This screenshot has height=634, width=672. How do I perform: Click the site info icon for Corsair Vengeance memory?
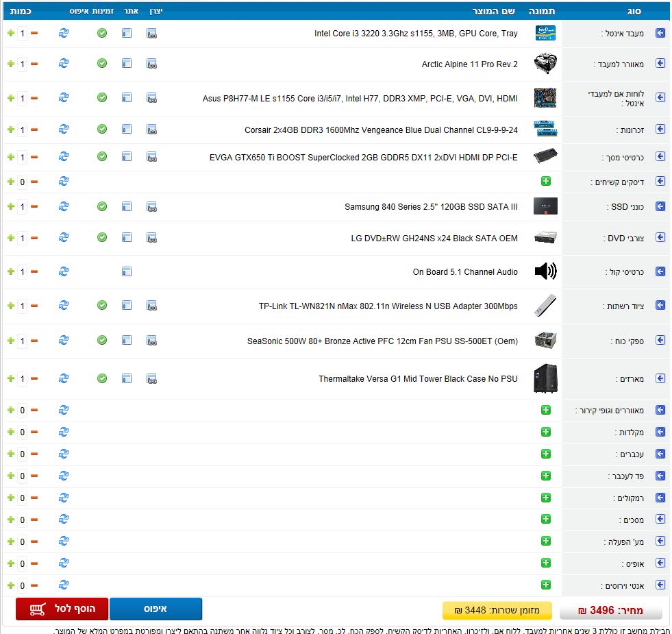(x=127, y=130)
